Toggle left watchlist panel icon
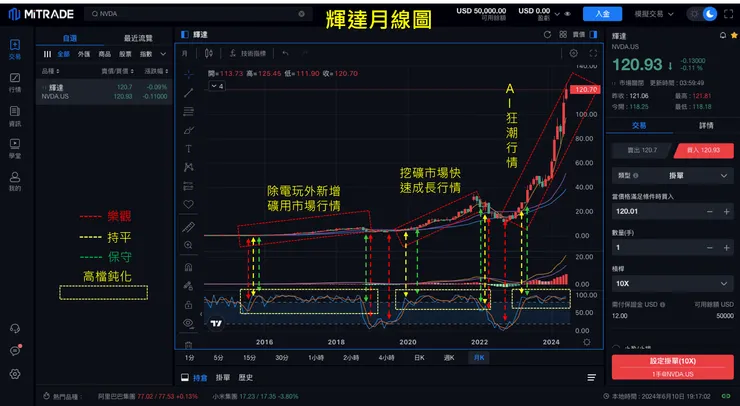Image resolution: width=740 pixels, height=406 pixels. point(185,34)
